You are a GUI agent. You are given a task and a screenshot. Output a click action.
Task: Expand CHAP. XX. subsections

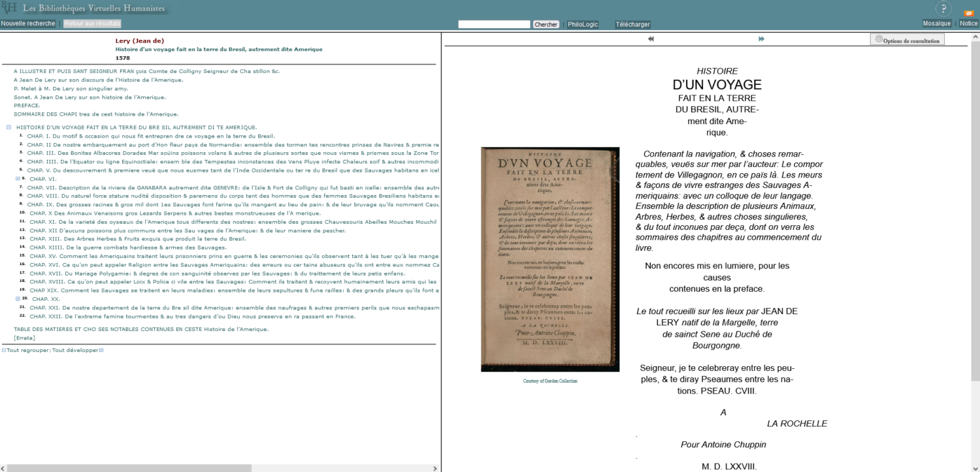click(18, 298)
